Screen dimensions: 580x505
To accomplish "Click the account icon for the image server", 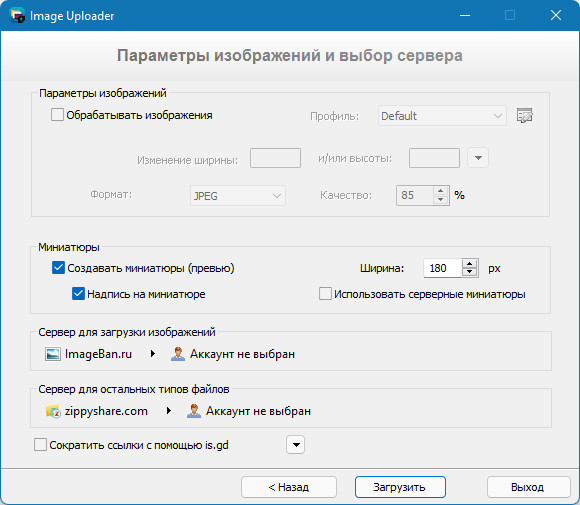I will click(178, 354).
